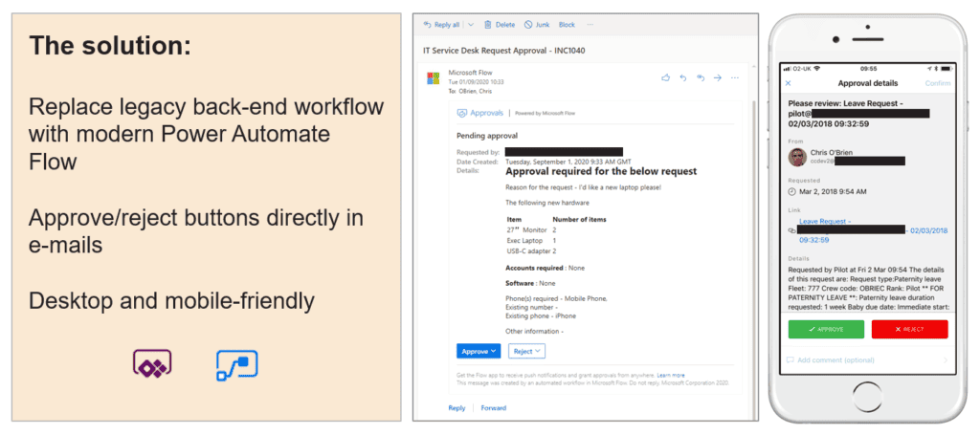The image size is (980, 435).
Task: Click the reply-all double arrow icon in the message header
Action: click(701, 78)
